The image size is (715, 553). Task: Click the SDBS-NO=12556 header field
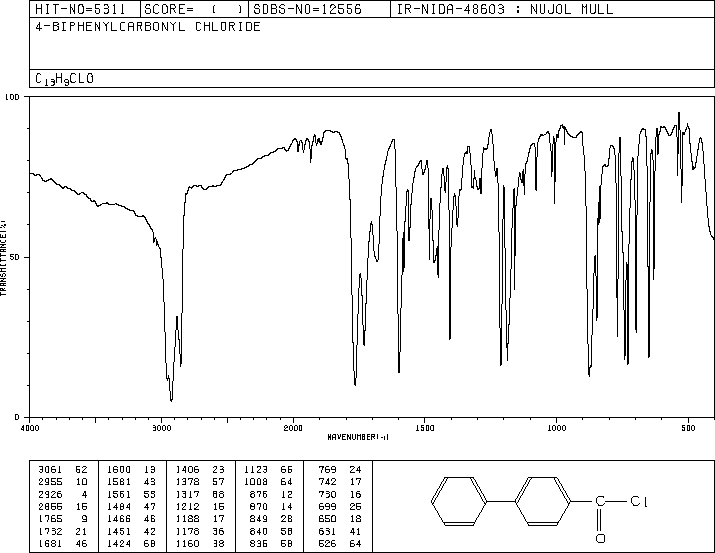(x=319, y=9)
